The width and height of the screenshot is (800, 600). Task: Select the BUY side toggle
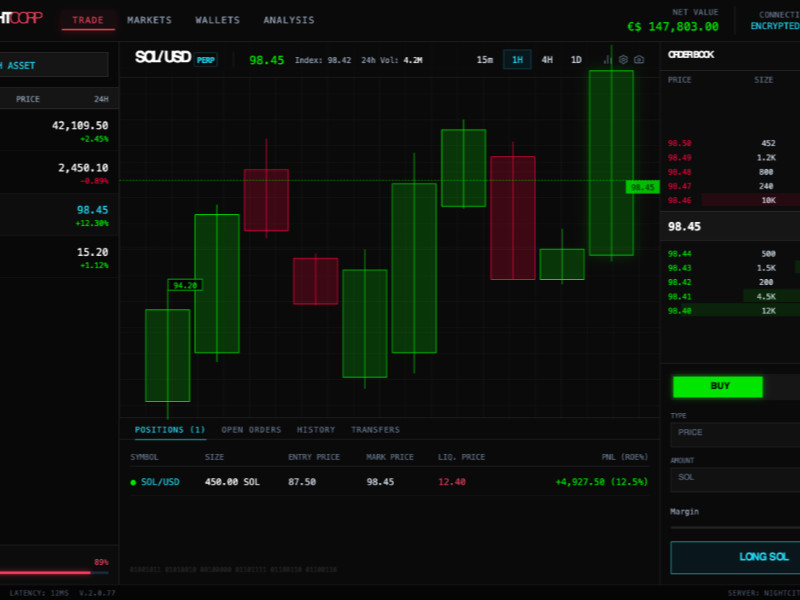tap(718, 386)
